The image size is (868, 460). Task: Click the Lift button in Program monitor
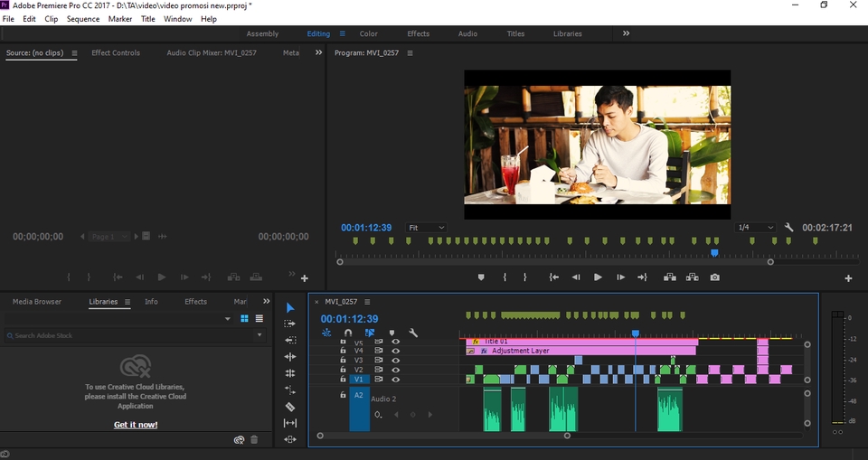[670, 277]
